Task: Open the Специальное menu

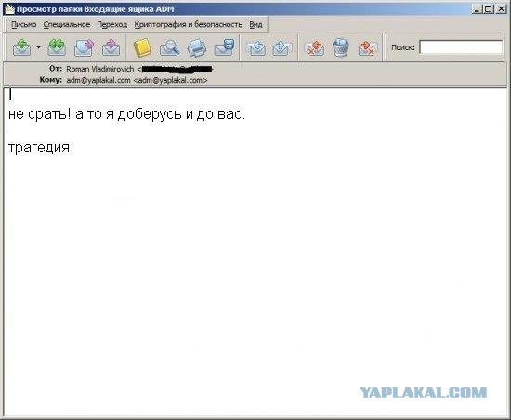Action: (67, 25)
